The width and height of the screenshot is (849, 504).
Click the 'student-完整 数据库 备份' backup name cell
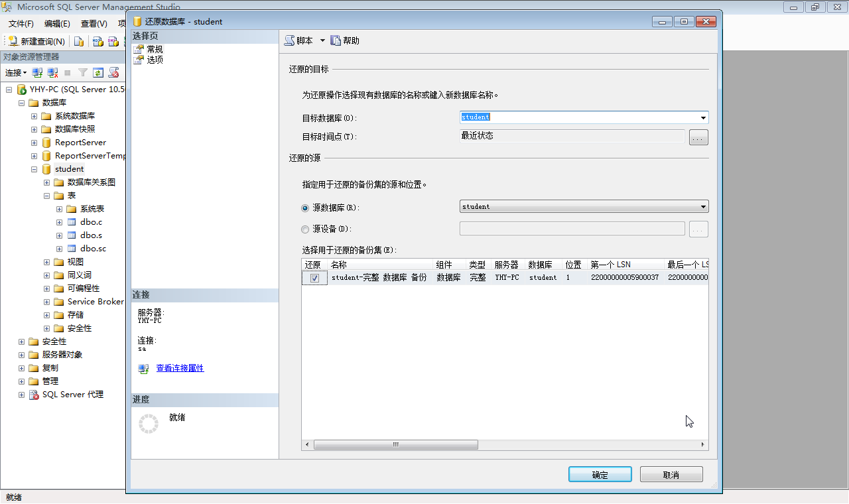(379, 278)
